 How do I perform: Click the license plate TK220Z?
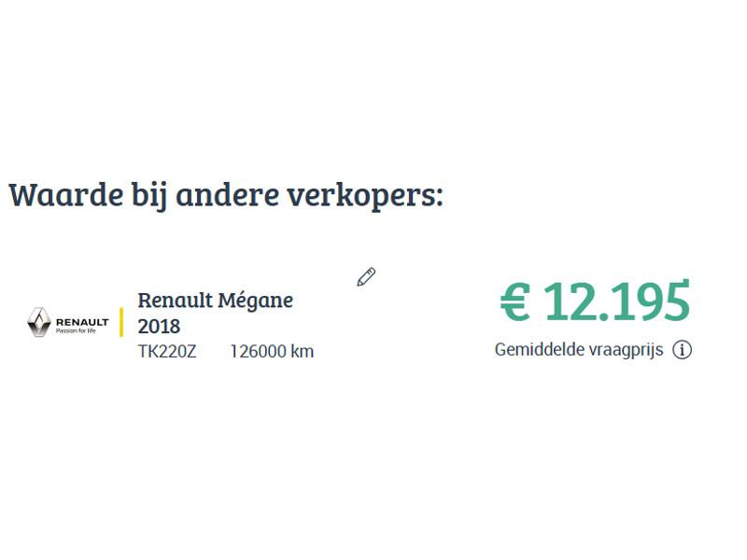point(166,352)
